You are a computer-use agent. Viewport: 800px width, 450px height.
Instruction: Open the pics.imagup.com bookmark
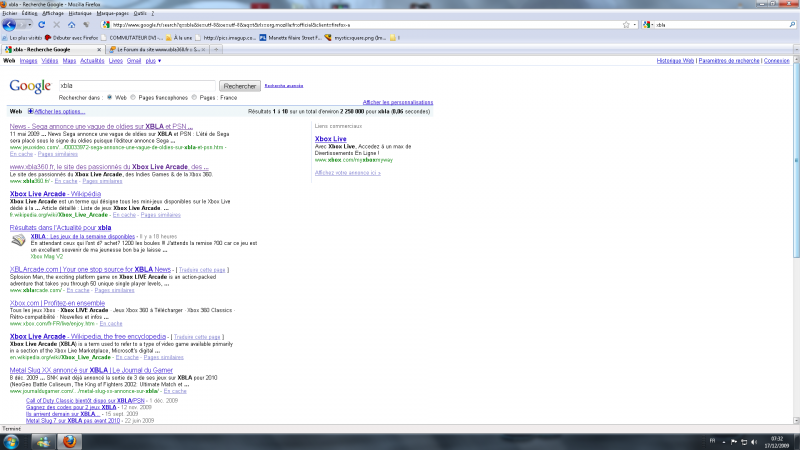click(225, 38)
